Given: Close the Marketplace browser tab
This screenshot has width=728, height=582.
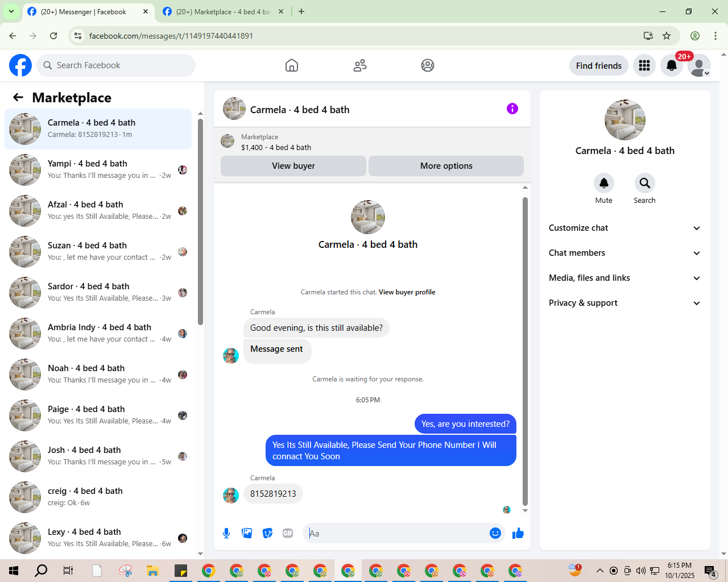Looking at the screenshot, I should [282, 11].
